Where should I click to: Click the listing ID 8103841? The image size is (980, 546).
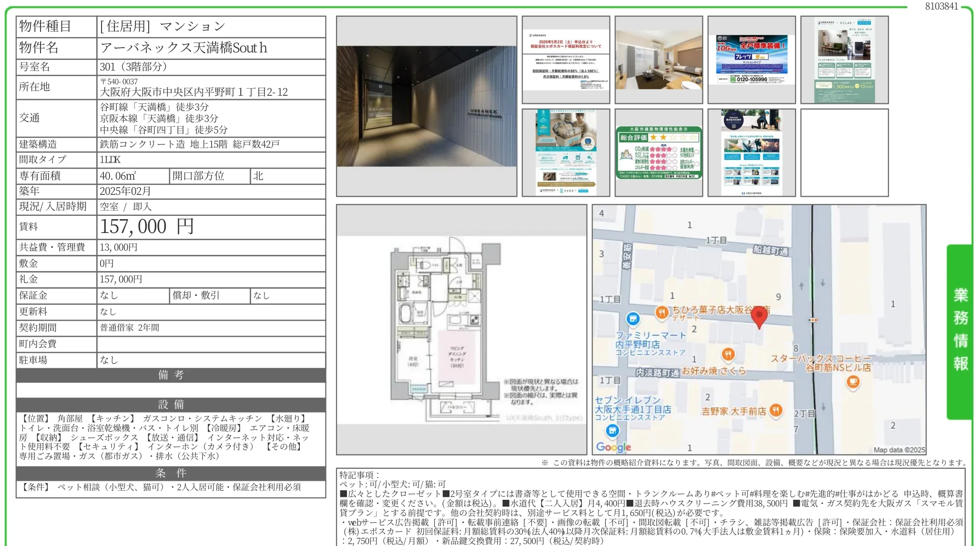click(x=941, y=6)
